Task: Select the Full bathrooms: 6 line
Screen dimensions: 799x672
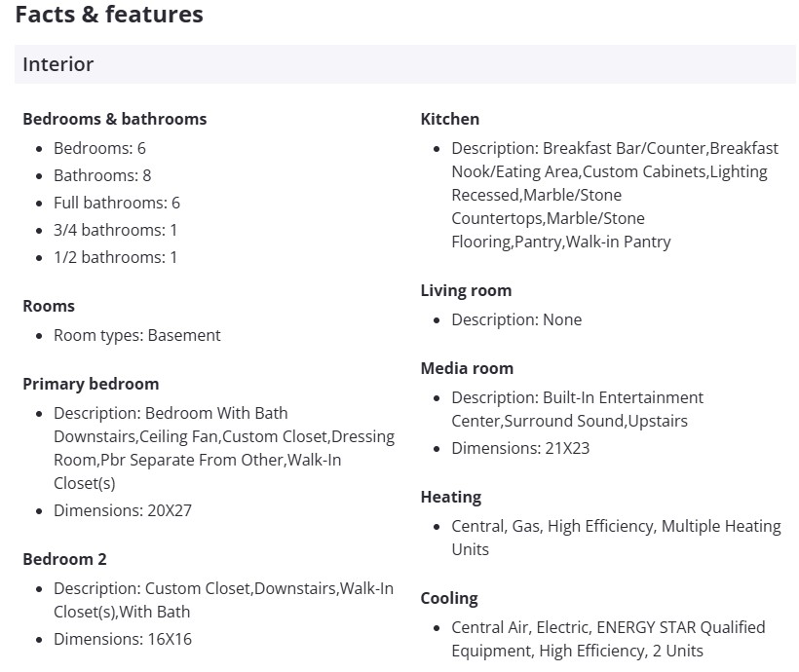Action: click(x=117, y=203)
